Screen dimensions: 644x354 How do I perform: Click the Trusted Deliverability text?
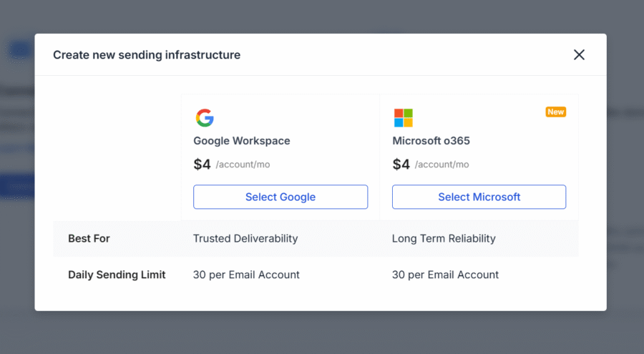point(245,238)
